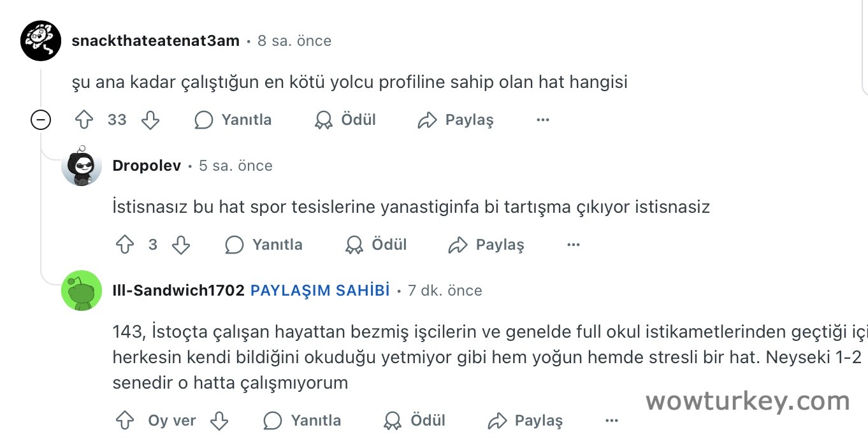The height and width of the screenshot is (446, 868).
Task: Open more options for snackthateatenat3am's comment
Action: pyautogui.click(x=543, y=120)
